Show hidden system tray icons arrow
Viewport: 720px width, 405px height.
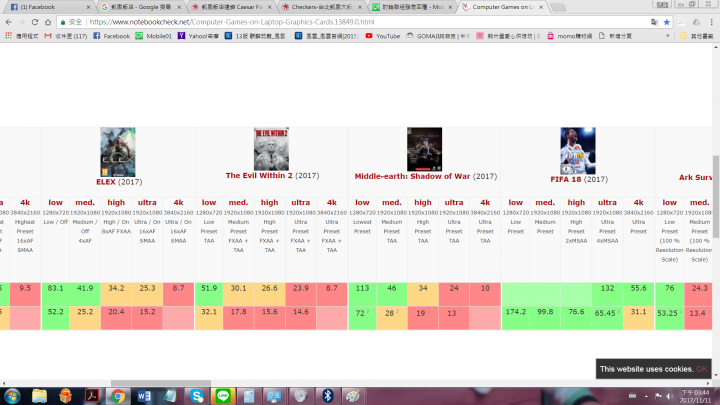pyautogui.click(x=646, y=396)
